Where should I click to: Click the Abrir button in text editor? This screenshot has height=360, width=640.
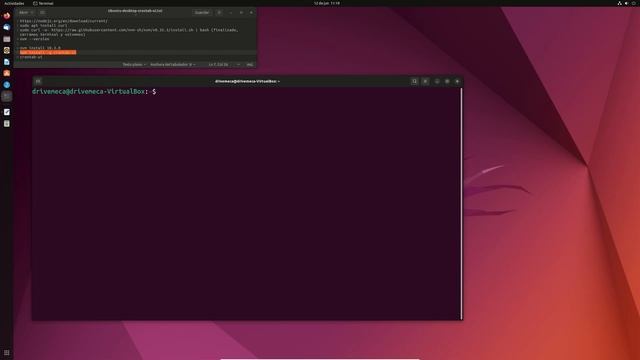[x=24, y=13]
